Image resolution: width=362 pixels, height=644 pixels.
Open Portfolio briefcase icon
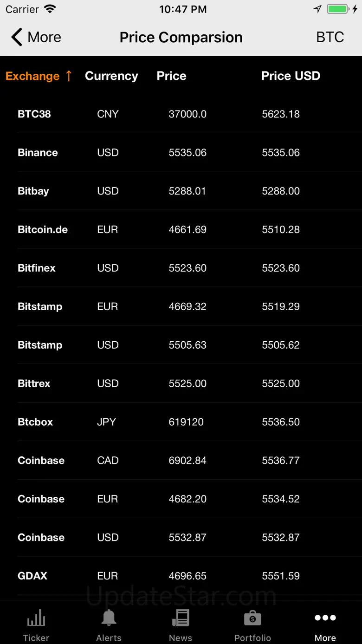click(x=252, y=618)
